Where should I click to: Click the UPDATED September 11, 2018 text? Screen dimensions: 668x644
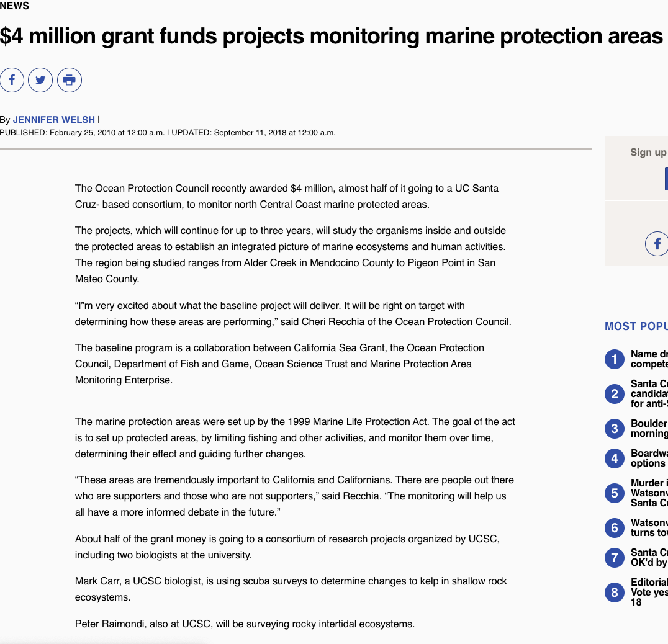pyautogui.click(x=253, y=133)
